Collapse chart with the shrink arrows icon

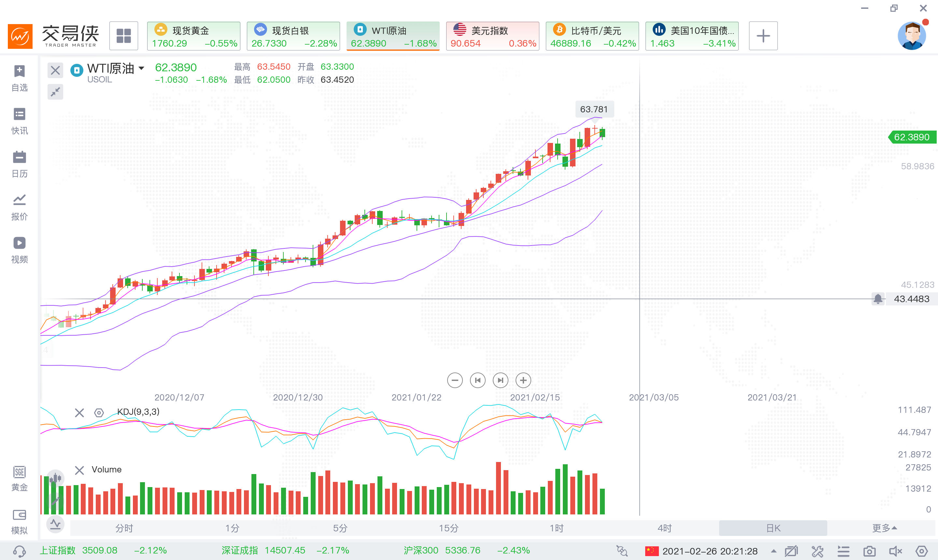coord(55,92)
